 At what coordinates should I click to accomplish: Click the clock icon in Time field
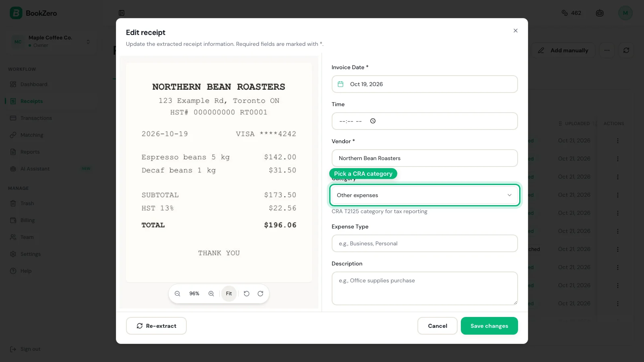tap(373, 121)
